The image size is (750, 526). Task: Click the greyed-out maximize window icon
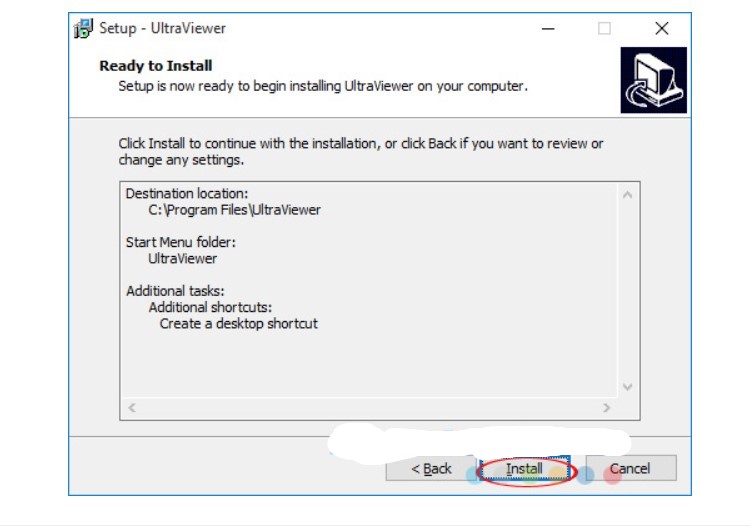click(604, 29)
